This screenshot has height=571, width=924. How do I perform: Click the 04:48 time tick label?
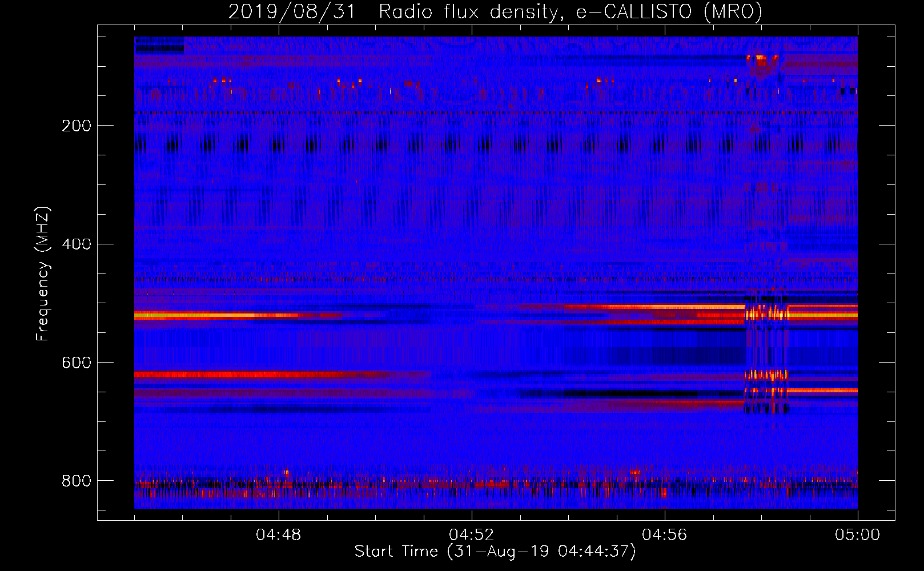(x=279, y=535)
